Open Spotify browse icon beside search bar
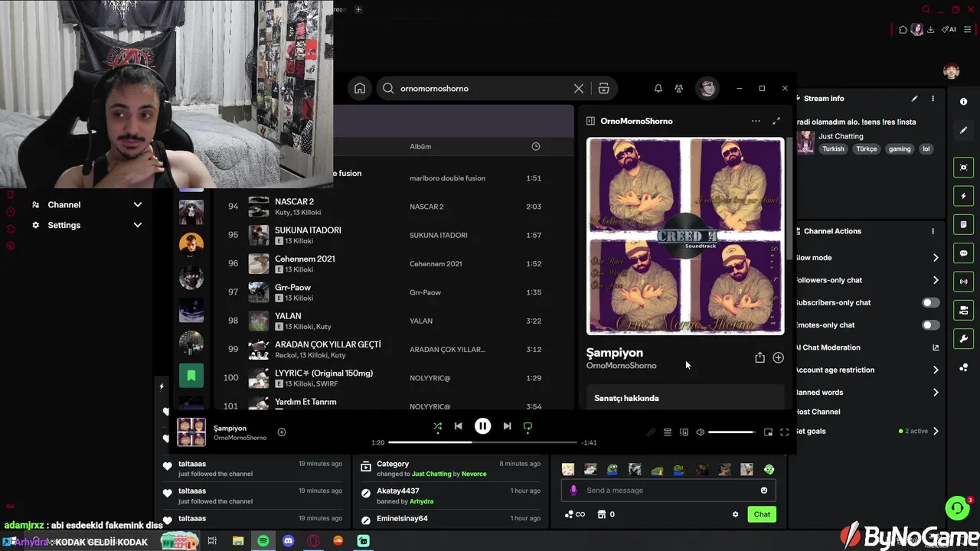 tap(604, 88)
